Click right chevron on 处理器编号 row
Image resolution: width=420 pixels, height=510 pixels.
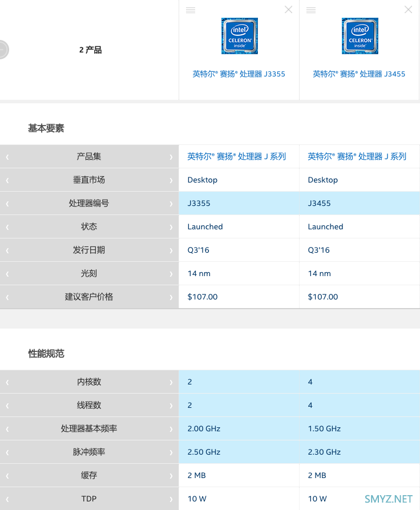pyautogui.click(x=171, y=204)
